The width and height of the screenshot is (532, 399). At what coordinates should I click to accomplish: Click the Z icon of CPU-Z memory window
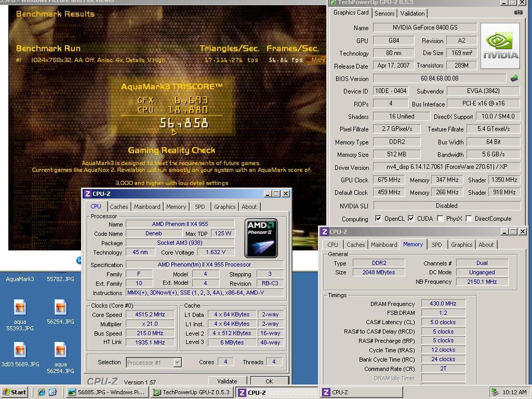click(x=324, y=232)
